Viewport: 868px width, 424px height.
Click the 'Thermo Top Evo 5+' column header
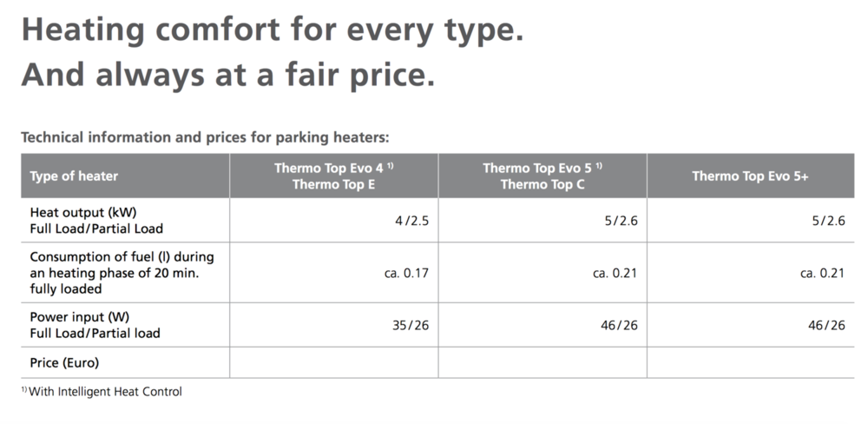click(751, 176)
